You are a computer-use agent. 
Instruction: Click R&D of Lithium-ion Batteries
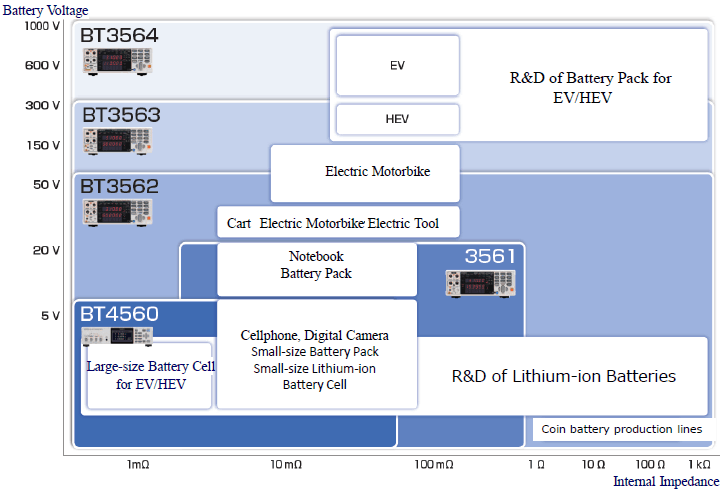[x=563, y=376]
